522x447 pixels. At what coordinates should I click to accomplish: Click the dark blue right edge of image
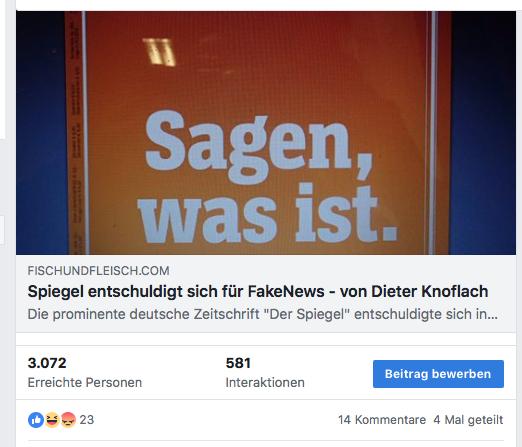[x=483, y=133]
